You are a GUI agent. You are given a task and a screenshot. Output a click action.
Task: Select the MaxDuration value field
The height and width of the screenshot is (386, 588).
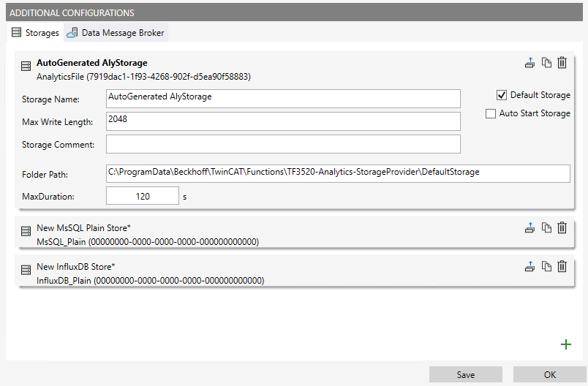click(143, 196)
